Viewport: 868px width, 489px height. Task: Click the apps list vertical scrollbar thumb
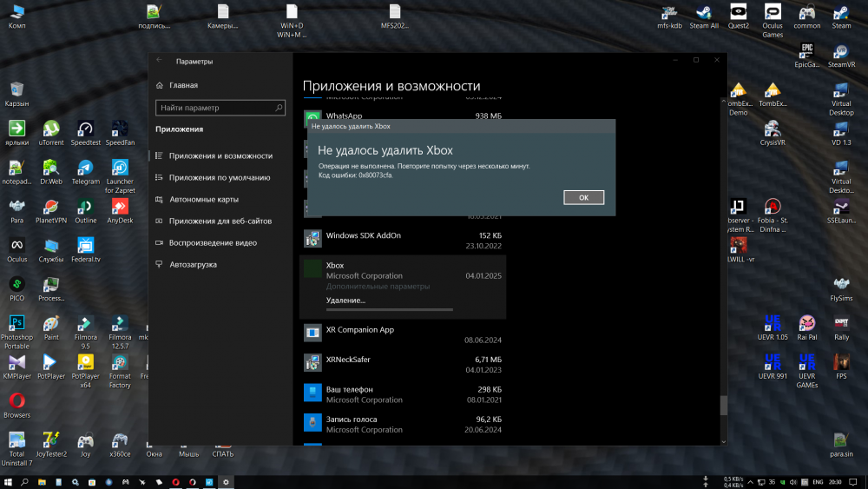coord(724,406)
